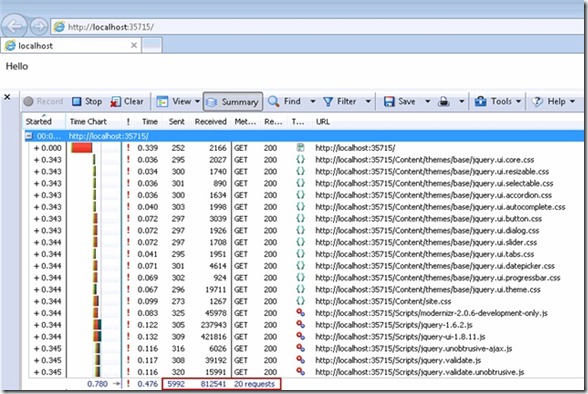Expand the View dropdown arrow
Screen dimensions: 588x394
(197, 102)
